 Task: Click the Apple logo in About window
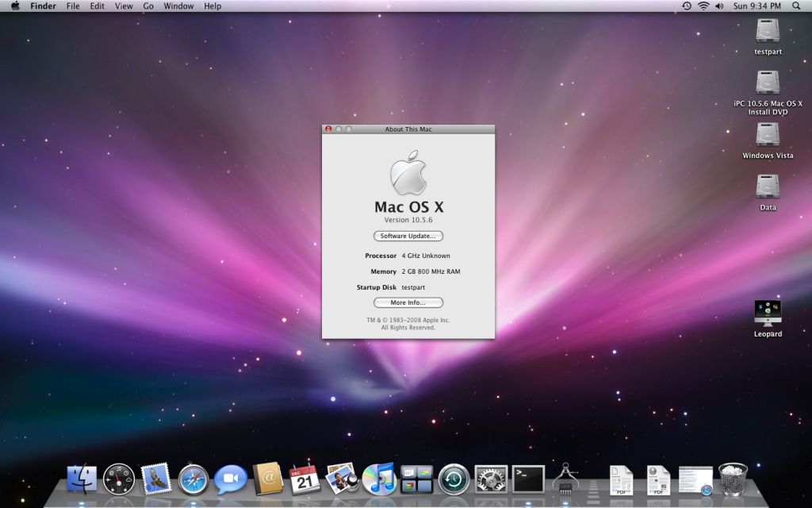point(408,172)
